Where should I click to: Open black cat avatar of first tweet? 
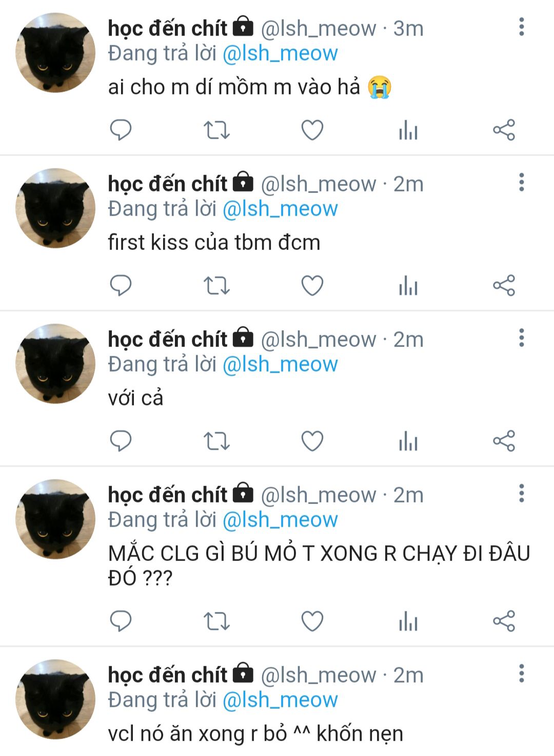click(x=55, y=52)
